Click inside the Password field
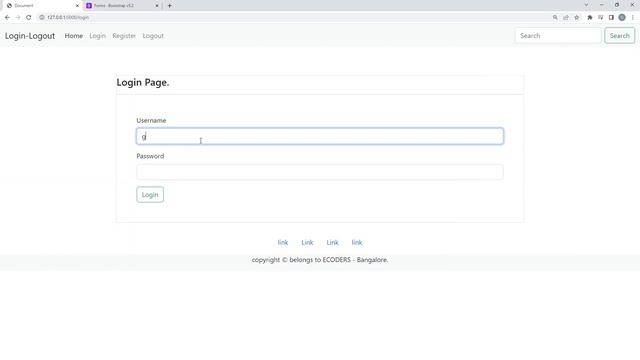 pyautogui.click(x=320, y=172)
